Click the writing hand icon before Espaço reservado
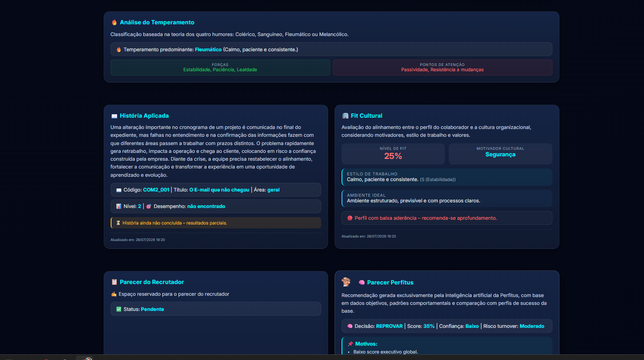The image size is (644, 360). pos(114,294)
